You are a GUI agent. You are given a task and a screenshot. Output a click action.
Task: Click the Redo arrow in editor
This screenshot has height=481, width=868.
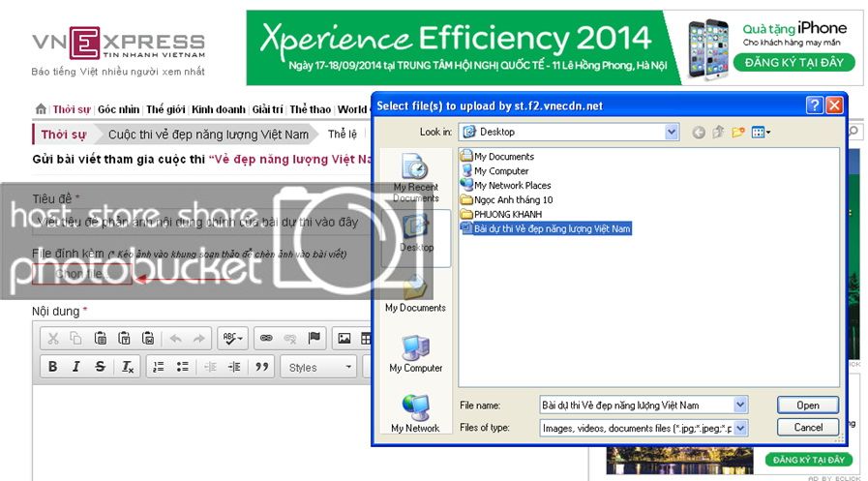(198, 338)
